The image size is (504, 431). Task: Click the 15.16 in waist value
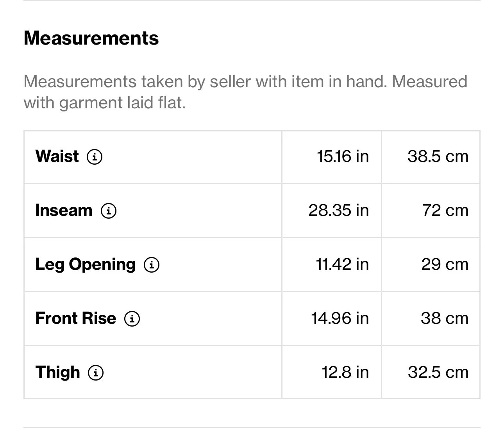click(x=343, y=156)
